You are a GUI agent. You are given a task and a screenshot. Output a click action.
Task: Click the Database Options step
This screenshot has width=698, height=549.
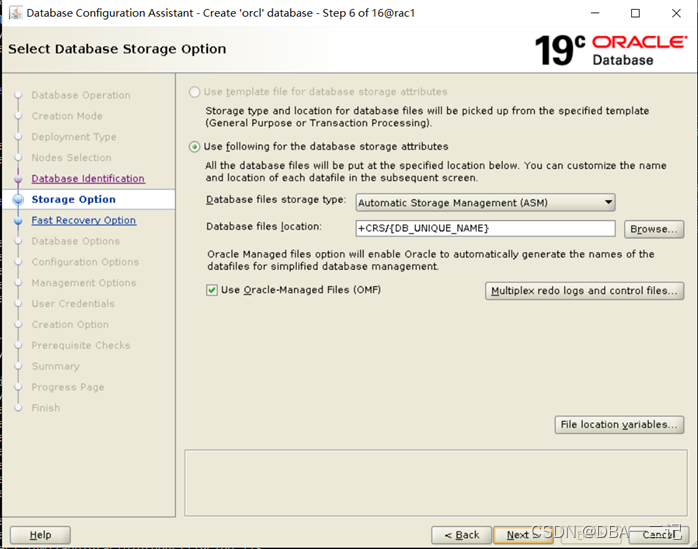[76, 241]
